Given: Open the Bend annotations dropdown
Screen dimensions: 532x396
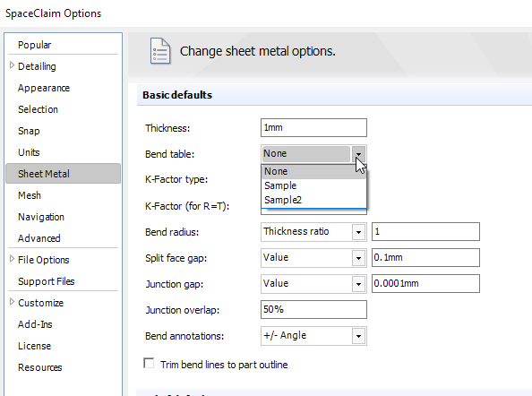Looking at the screenshot, I should (358, 336).
